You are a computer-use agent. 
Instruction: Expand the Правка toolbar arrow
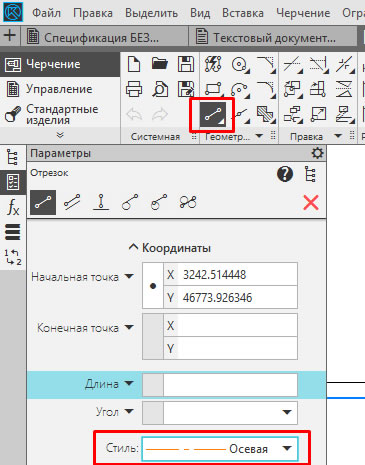338,136
